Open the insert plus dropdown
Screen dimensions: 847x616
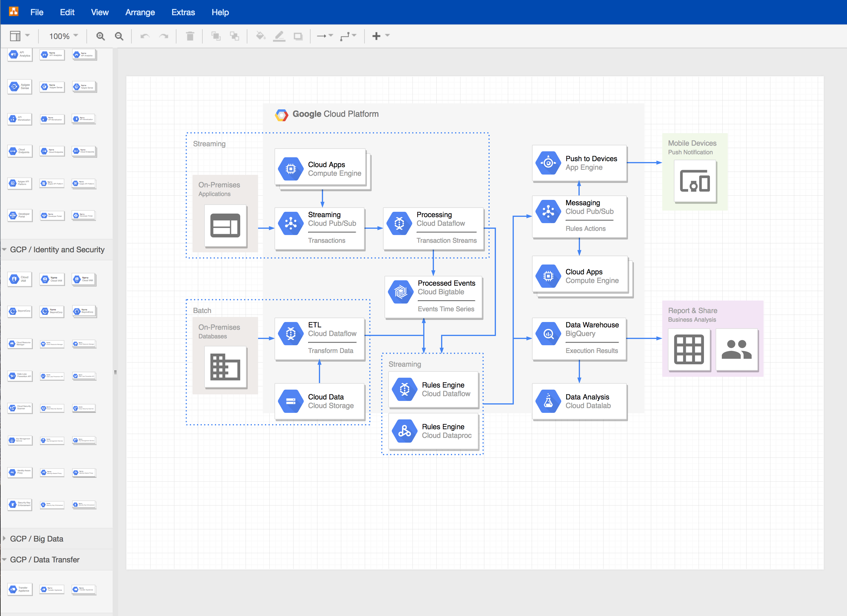(381, 36)
